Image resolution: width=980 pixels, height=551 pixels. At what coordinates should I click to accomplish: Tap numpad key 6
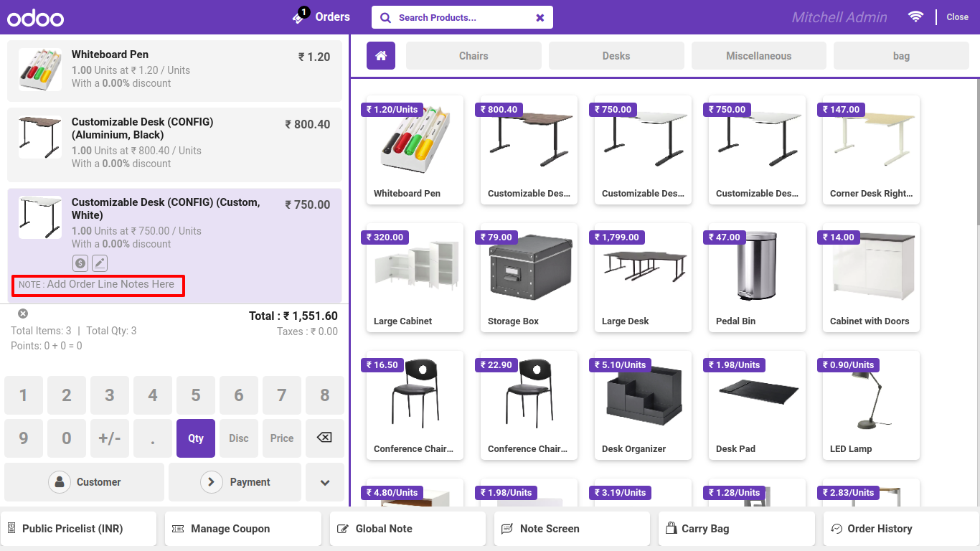click(239, 395)
